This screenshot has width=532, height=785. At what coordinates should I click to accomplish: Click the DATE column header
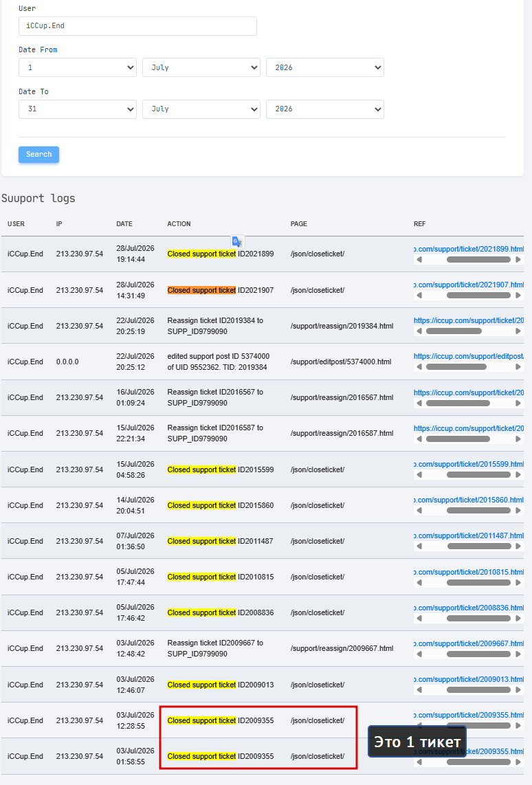pyautogui.click(x=124, y=224)
